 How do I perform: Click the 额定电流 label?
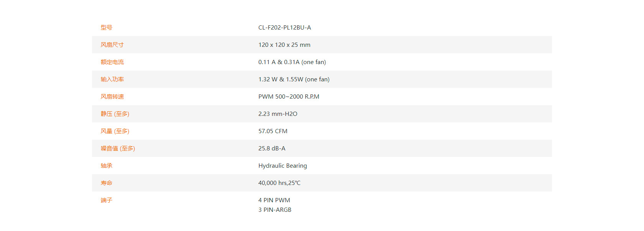[x=112, y=62]
